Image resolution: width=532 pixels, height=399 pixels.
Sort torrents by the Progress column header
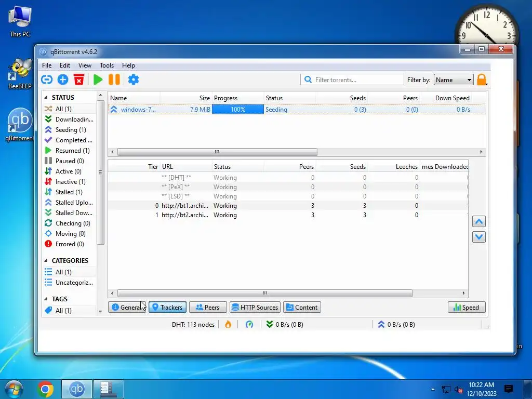coord(238,98)
